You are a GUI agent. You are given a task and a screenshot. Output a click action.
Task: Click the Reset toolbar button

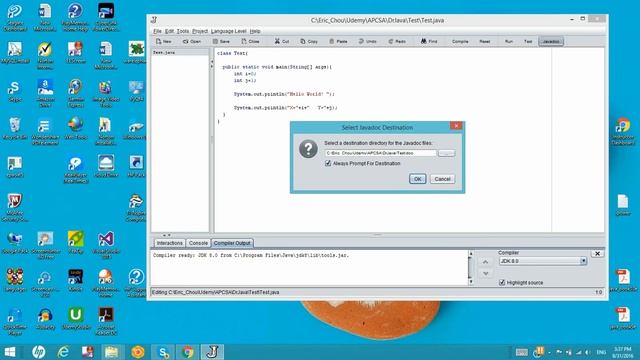tap(485, 41)
